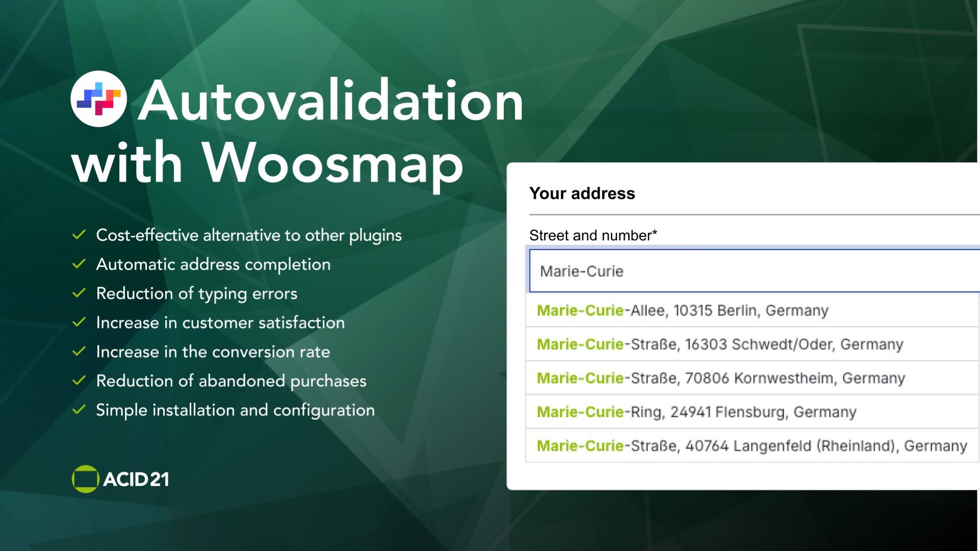Click 'Cost-effective alternative to other plugins' text

coord(249,235)
